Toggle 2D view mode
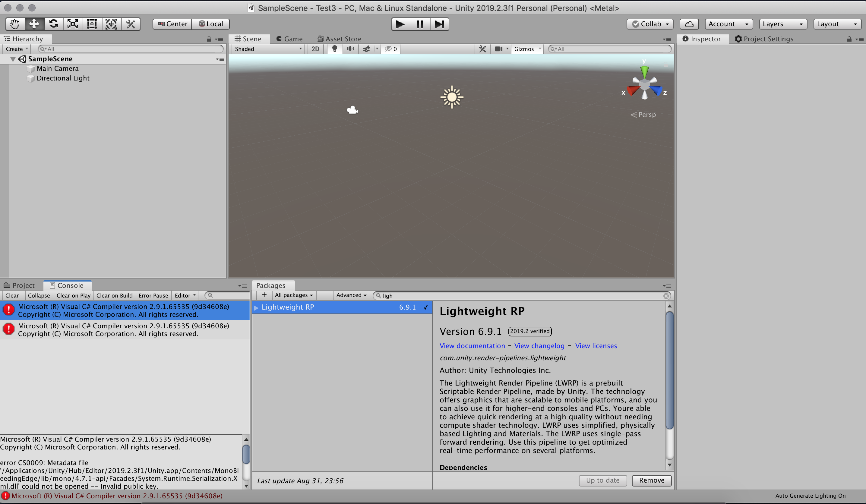This screenshot has height=504, width=866. [315, 49]
